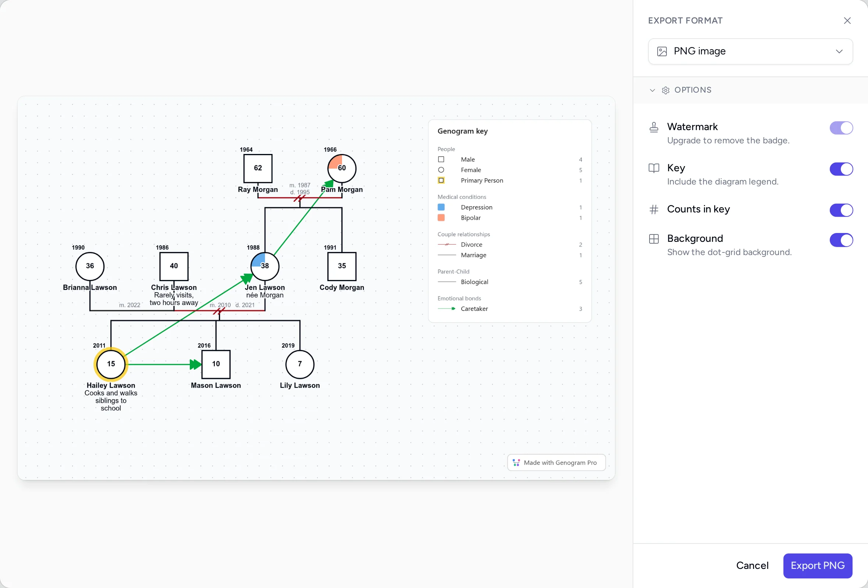Select Jen Lawson's node with depression marker
This screenshot has width=868, height=588.
(265, 266)
